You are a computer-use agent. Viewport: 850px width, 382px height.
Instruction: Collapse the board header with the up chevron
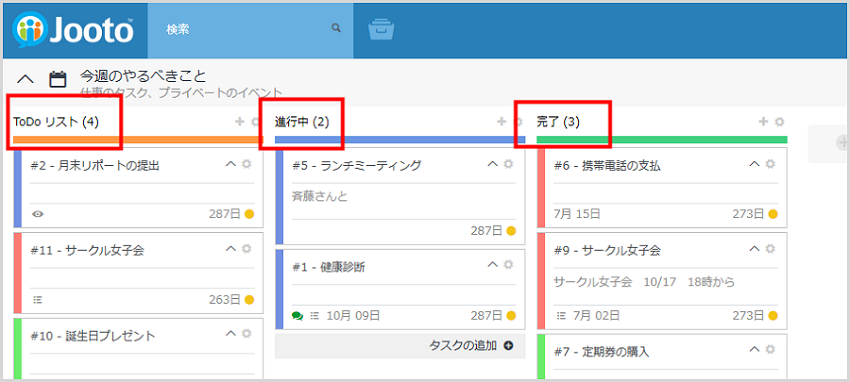click(25, 79)
